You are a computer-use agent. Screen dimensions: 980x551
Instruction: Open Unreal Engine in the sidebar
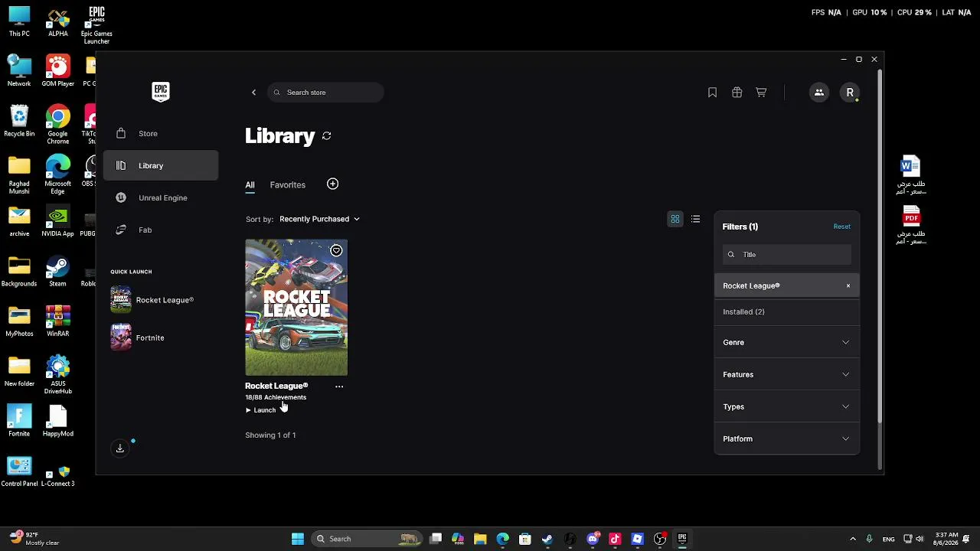[x=161, y=197]
